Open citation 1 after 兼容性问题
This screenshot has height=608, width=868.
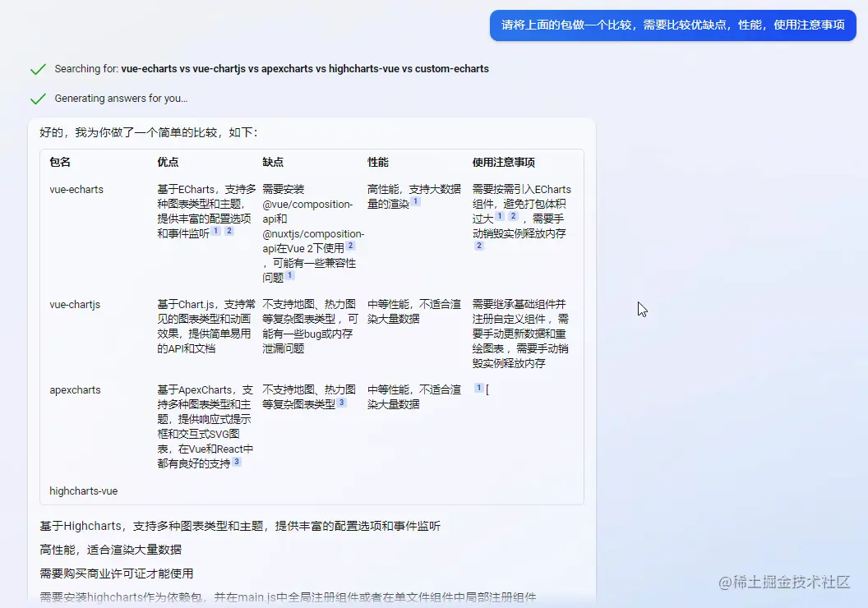pyautogui.click(x=289, y=275)
